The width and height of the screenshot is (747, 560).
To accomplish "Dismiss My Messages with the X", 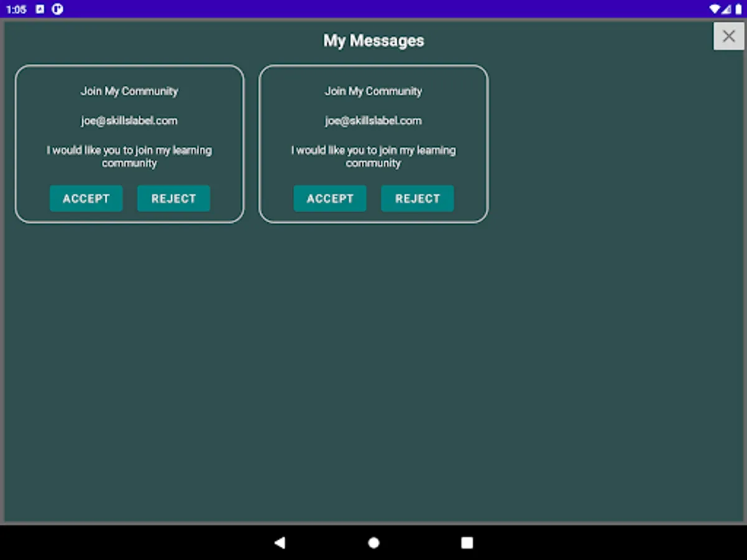I will point(728,35).
